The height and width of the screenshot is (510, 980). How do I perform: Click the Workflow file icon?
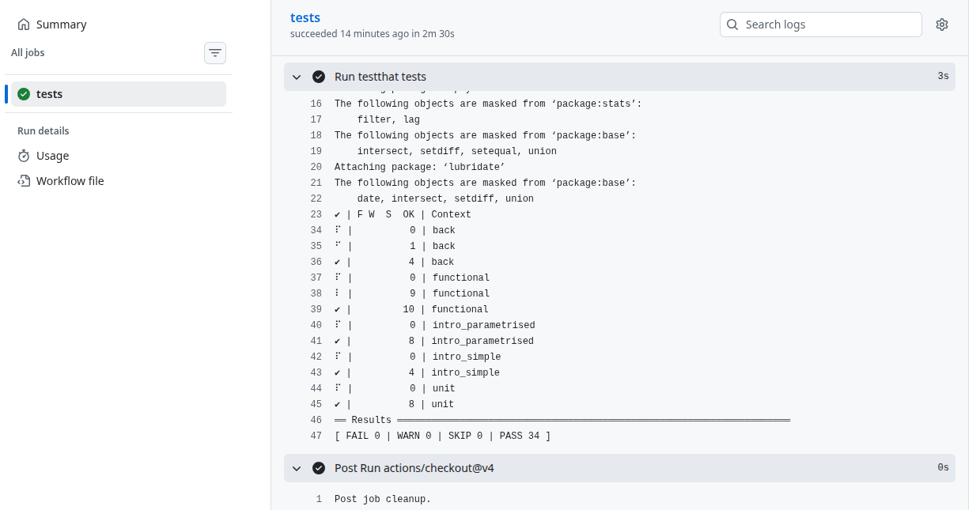pyautogui.click(x=24, y=181)
